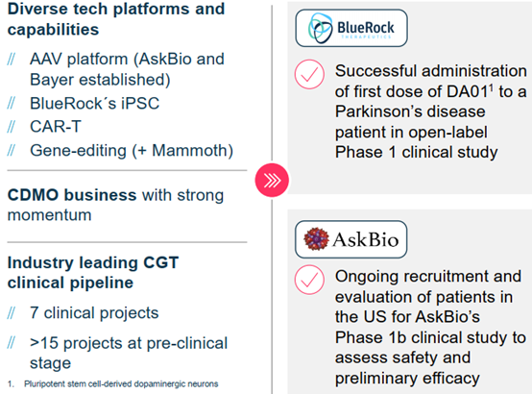This screenshot has height=394, width=532.
Task: Click the slash bullet before 7 clinical projects
Action: pyautogui.click(x=12, y=313)
